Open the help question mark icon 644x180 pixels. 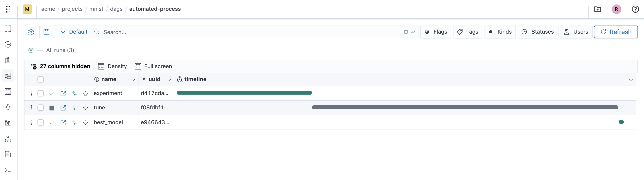point(635,9)
